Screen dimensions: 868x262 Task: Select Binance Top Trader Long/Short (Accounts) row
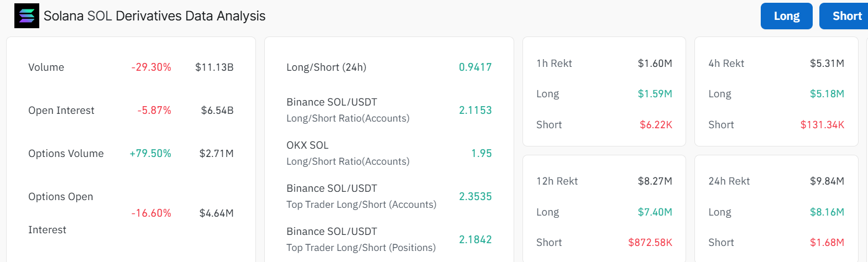pos(389,196)
